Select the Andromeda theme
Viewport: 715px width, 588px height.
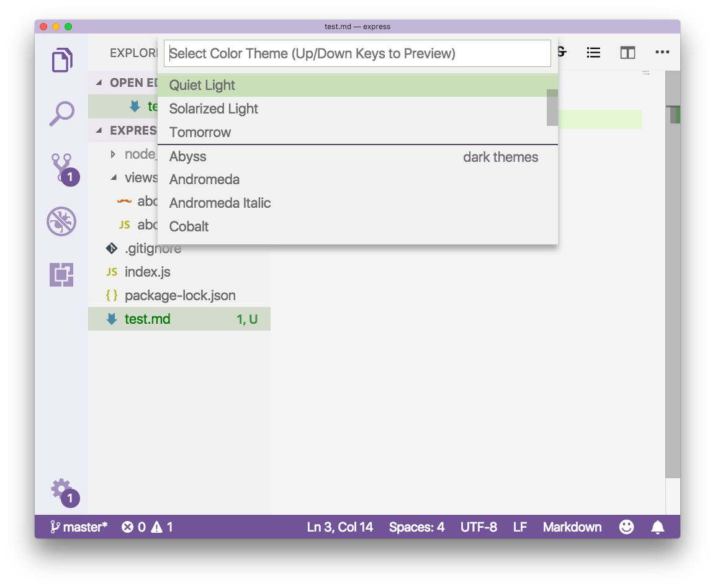357,180
